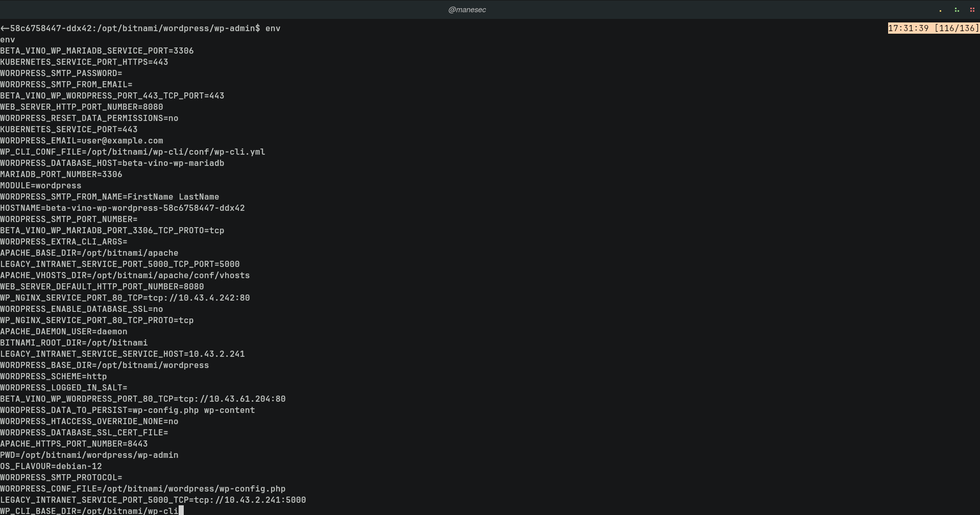Click the green three-dot maximize icon
Image resolution: width=980 pixels, height=515 pixels.
tap(957, 10)
